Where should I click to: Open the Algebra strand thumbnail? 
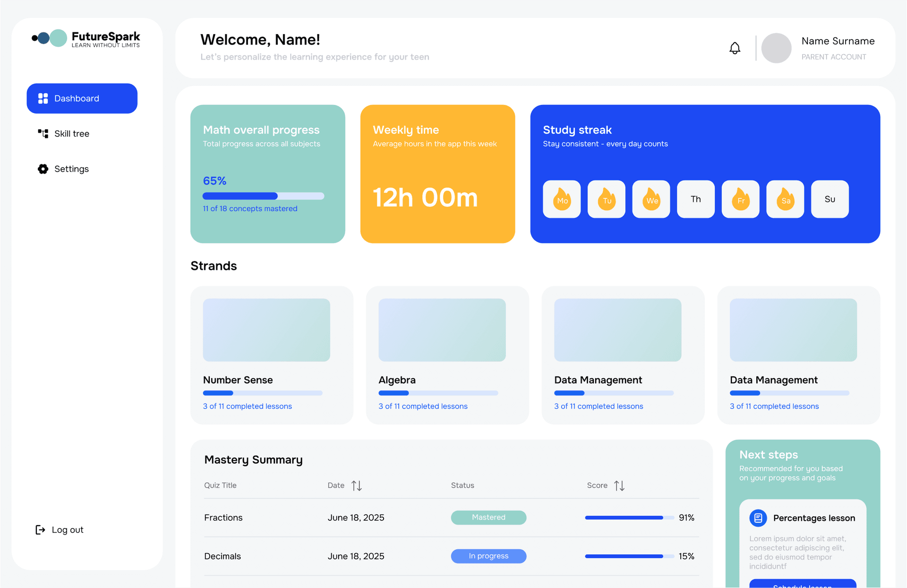coord(442,330)
